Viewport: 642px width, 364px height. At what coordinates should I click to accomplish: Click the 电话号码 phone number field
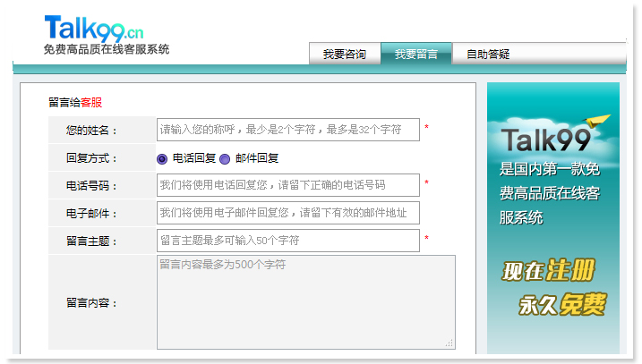288,185
